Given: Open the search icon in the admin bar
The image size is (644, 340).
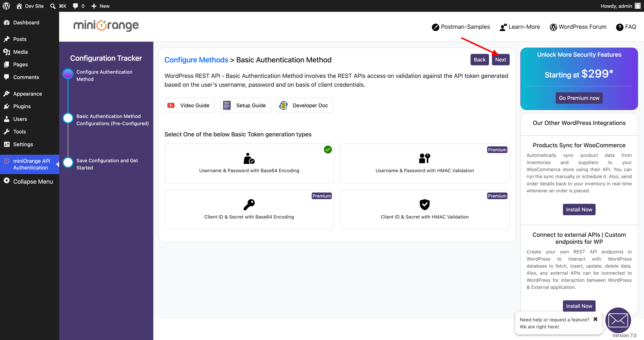Looking at the screenshot, I should click(x=53, y=6).
